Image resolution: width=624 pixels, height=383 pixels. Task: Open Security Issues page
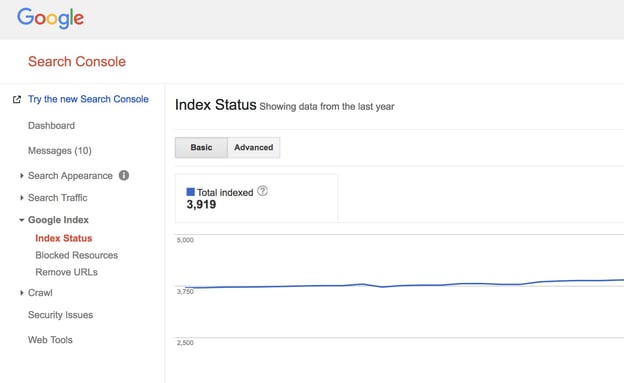(x=60, y=315)
